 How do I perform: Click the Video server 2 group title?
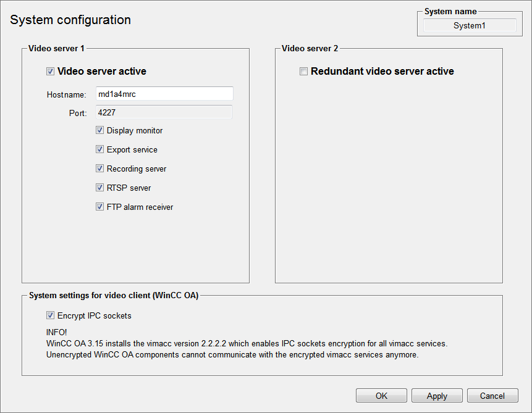click(310, 48)
